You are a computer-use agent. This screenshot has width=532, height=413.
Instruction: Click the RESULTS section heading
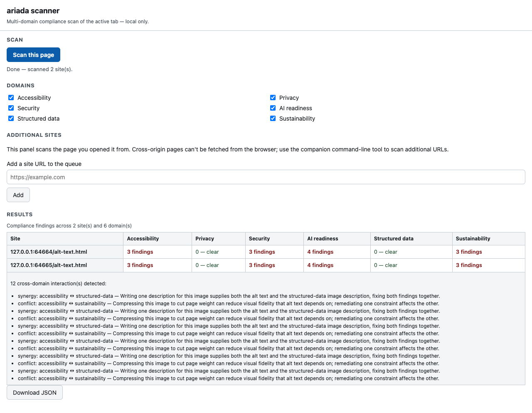point(20,215)
